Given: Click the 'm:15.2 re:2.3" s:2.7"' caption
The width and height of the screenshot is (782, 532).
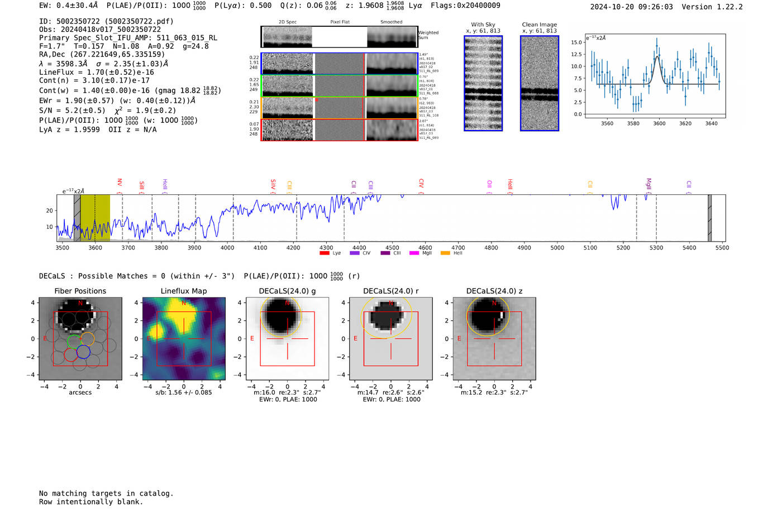Looking at the screenshot, I should click(x=494, y=392).
